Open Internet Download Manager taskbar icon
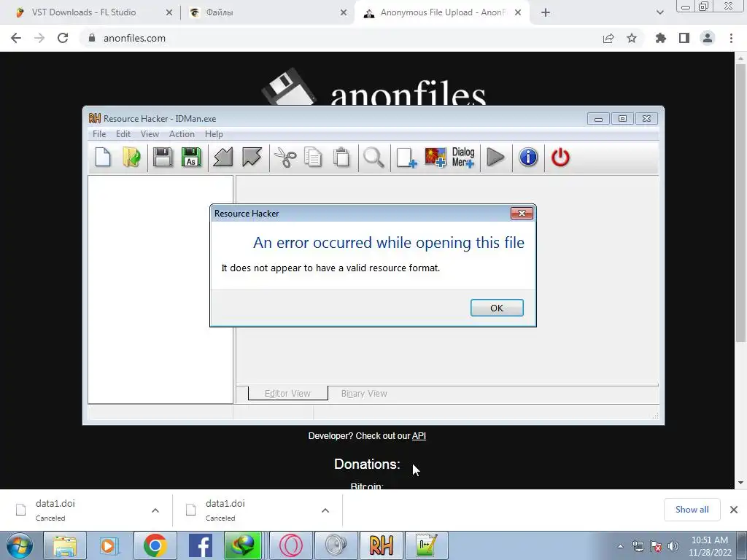The image size is (747, 560). coord(243,545)
